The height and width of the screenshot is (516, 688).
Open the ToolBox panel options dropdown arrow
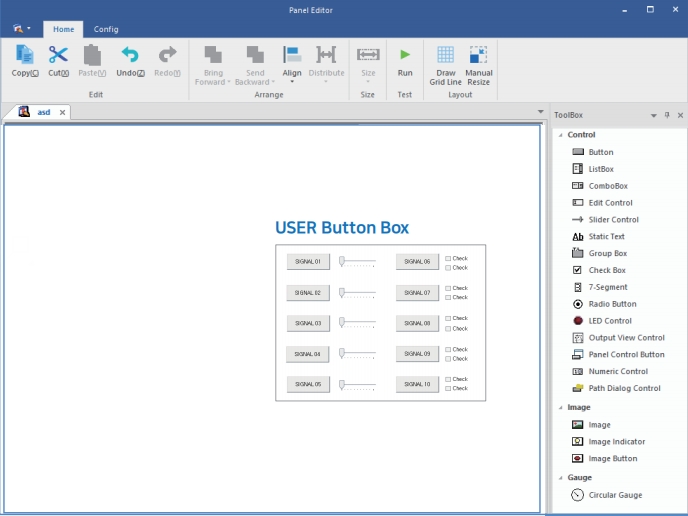653,115
